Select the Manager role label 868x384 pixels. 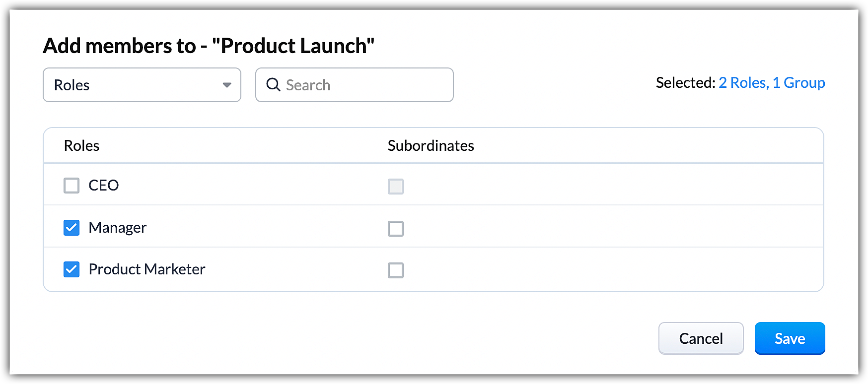click(x=117, y=228)
